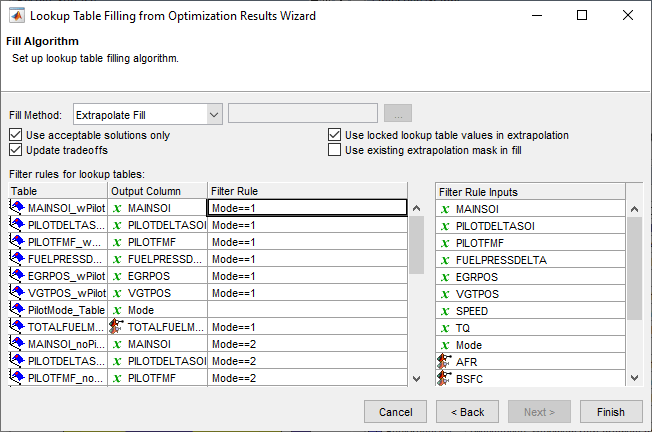Click the TOTALFUELM output column model icon

[117, 327]
